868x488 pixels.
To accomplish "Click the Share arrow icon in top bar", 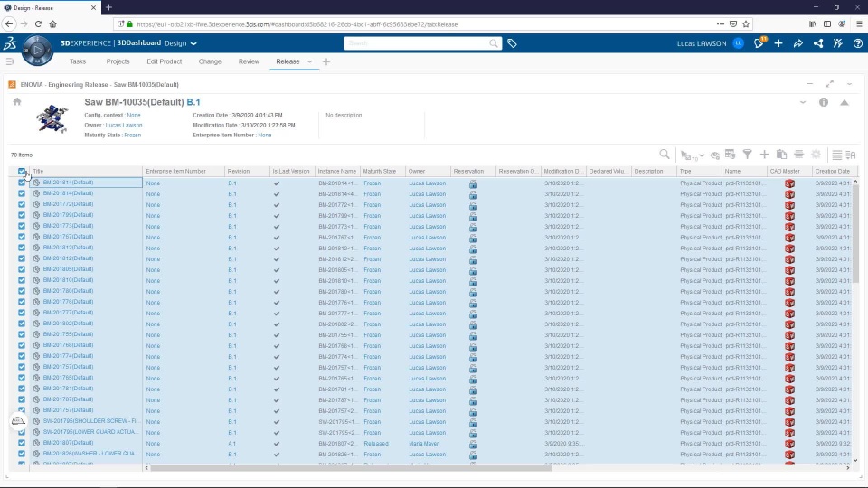I will 798,43.
